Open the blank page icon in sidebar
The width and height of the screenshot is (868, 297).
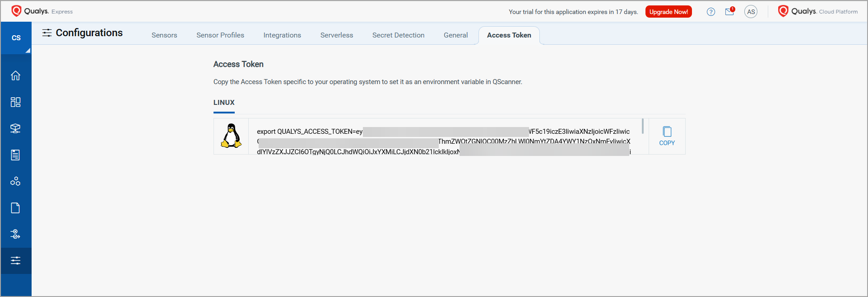tap(16, 208)
